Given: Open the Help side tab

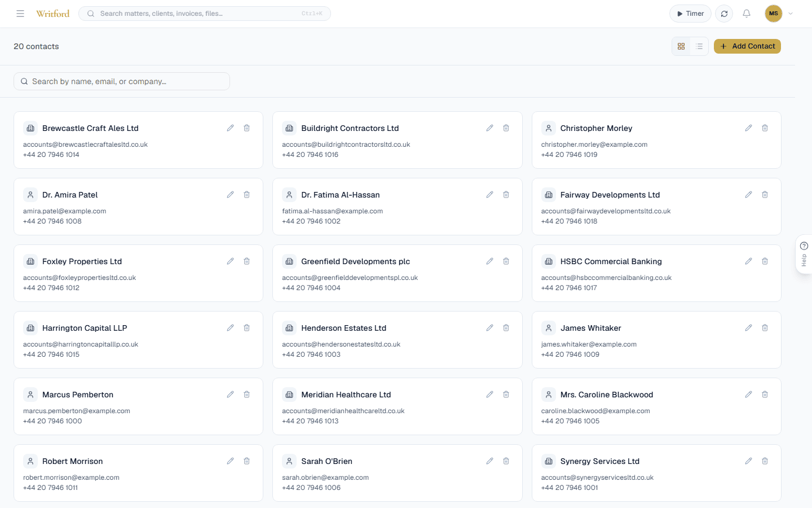Looking at the screenshot, I should click(x=804, y=255).
